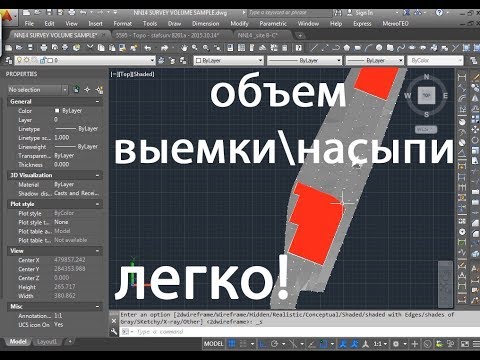Close the command line with X icon

click(x=114, y=321)
